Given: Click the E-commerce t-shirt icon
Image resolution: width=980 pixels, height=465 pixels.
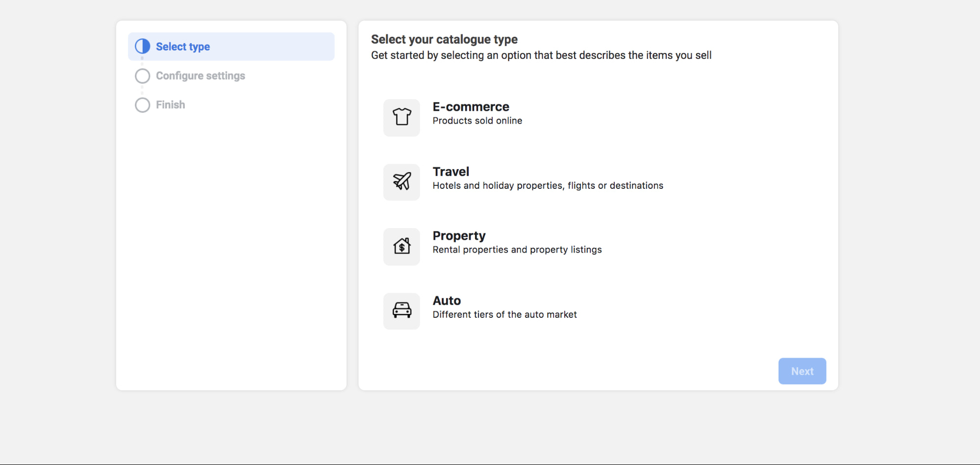Looking at the screenshot, I should (x=402, y=118).
